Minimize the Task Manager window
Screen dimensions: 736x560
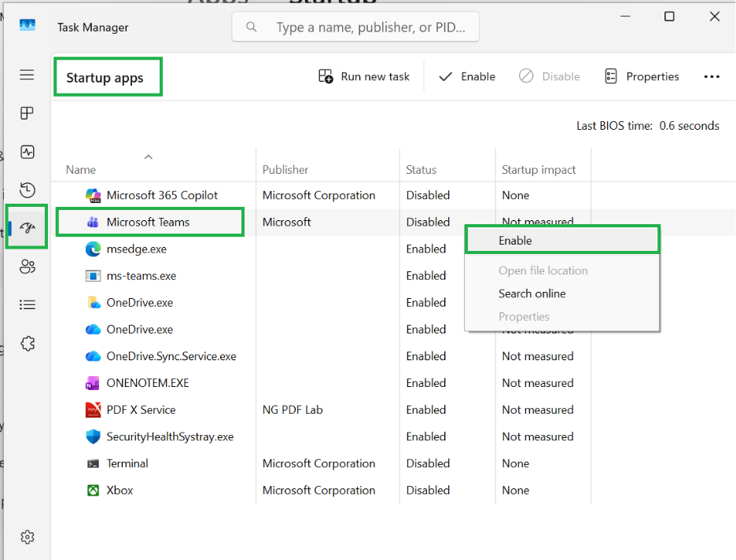click(x=625, y=17)
